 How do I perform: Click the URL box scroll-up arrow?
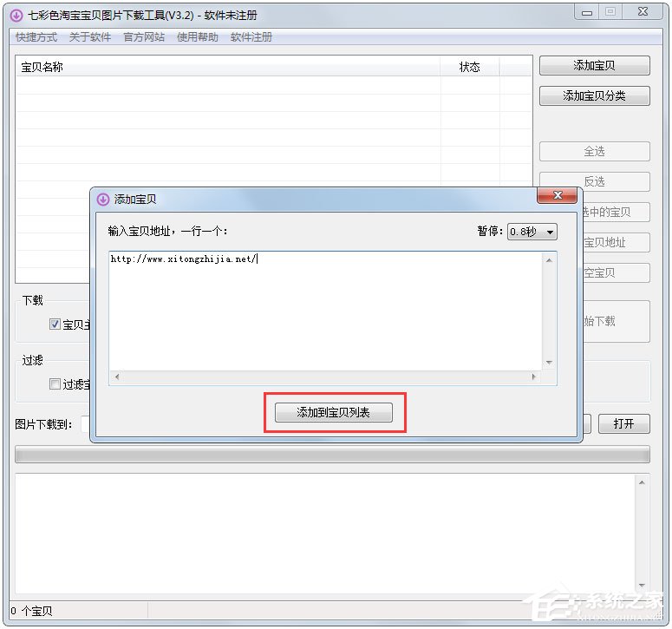pos(548,259)
